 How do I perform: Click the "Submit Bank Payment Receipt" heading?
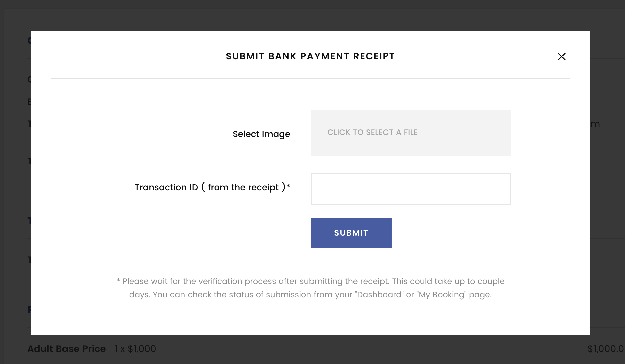(x=310, y=56)
